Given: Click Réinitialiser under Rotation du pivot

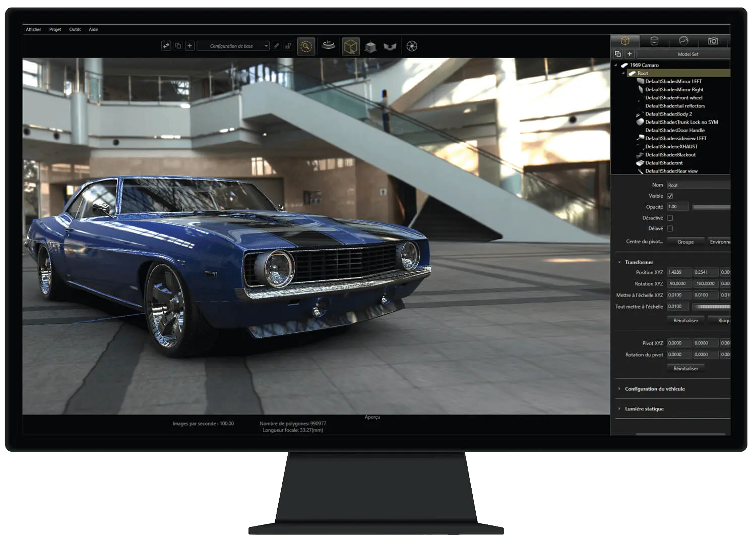Looking at the screenshot, I should pos(685,369).
